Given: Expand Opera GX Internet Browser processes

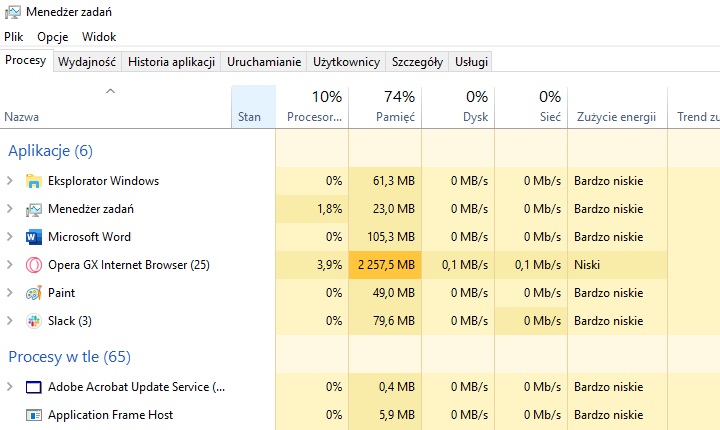Looking at the screenshot, I should click(x=10, y=265).
